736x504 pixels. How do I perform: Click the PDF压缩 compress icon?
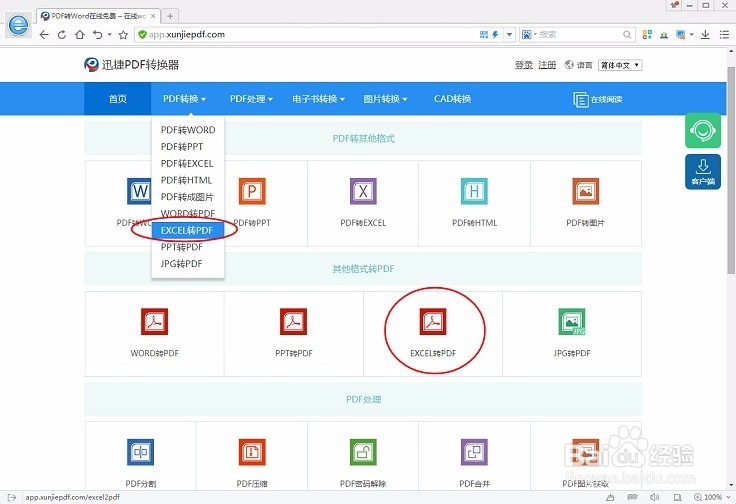point(252,452)
